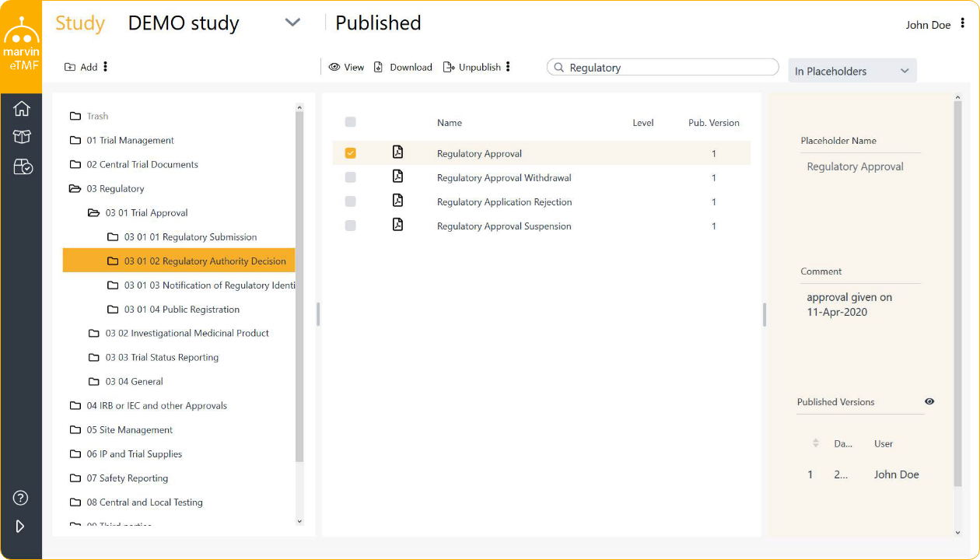Check the Regulatory Approval Withdrawal checkbox

[350, 177]
